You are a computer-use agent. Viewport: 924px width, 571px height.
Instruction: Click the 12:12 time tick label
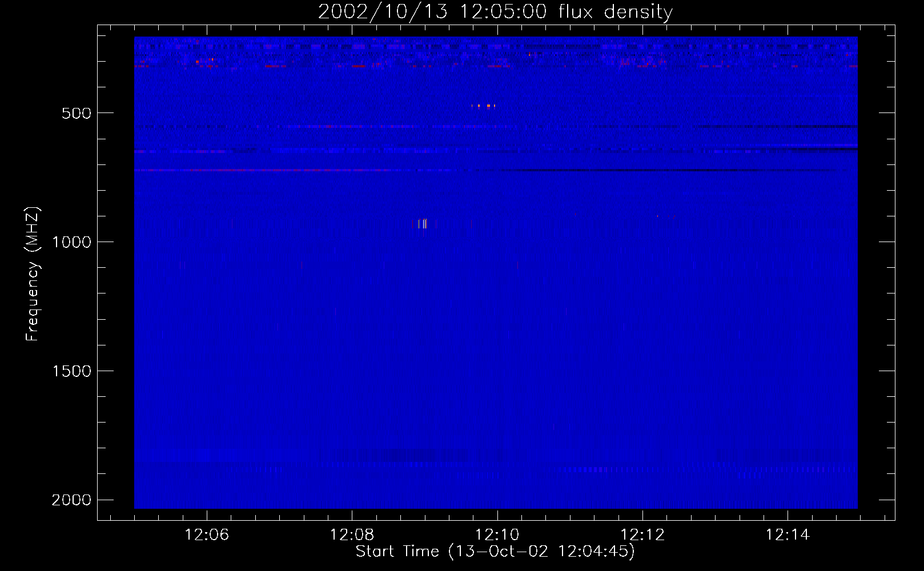pyautogui.click(x=642, y=534)
